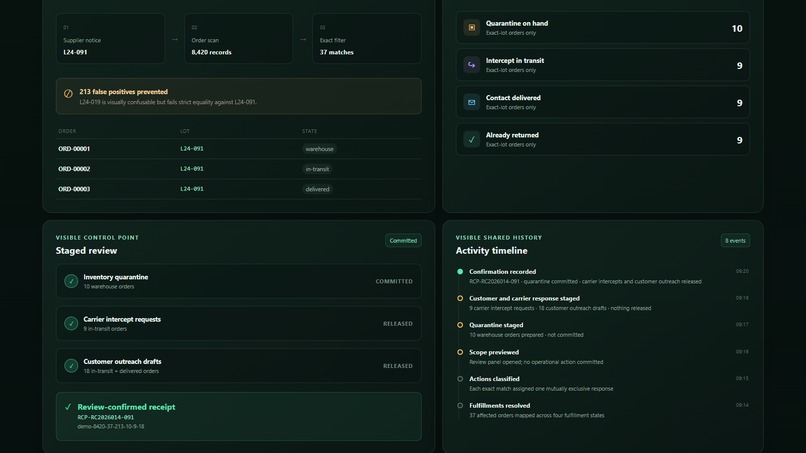Viewport: 806px width, 453px height.
Task: Click the ORDER column header
Action: coord(67,131)
